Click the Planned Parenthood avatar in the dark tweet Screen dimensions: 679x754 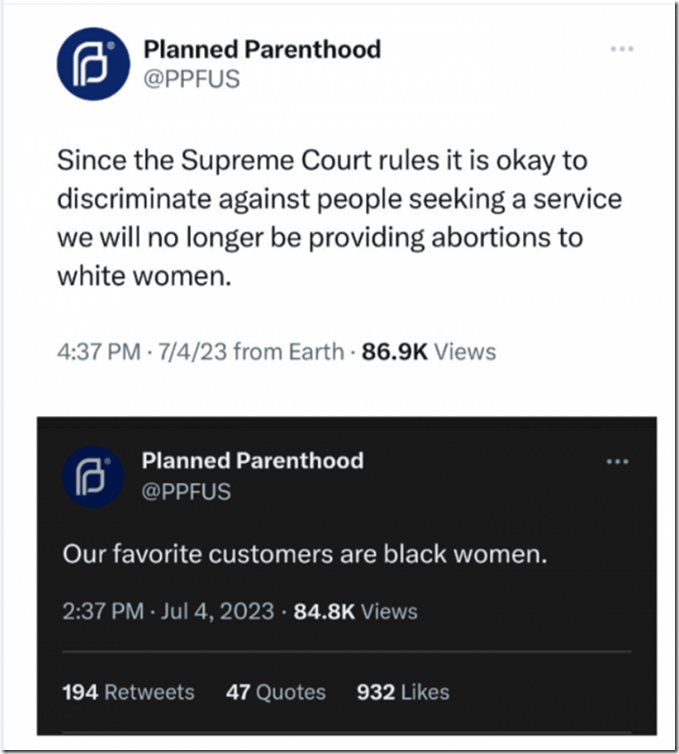(x=92, y=476)
